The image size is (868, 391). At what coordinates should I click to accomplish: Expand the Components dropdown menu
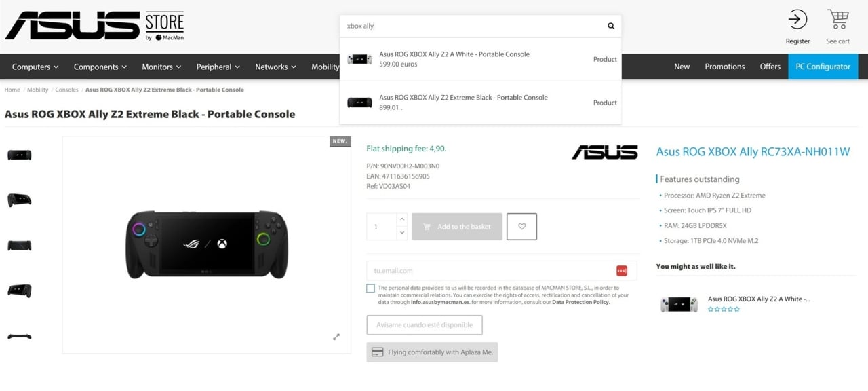pos(100,67)
